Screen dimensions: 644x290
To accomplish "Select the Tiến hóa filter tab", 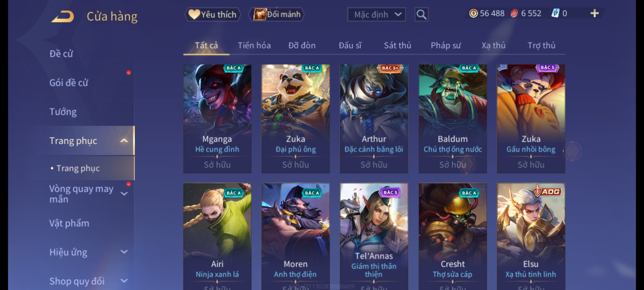I will [x=254, y=45].
